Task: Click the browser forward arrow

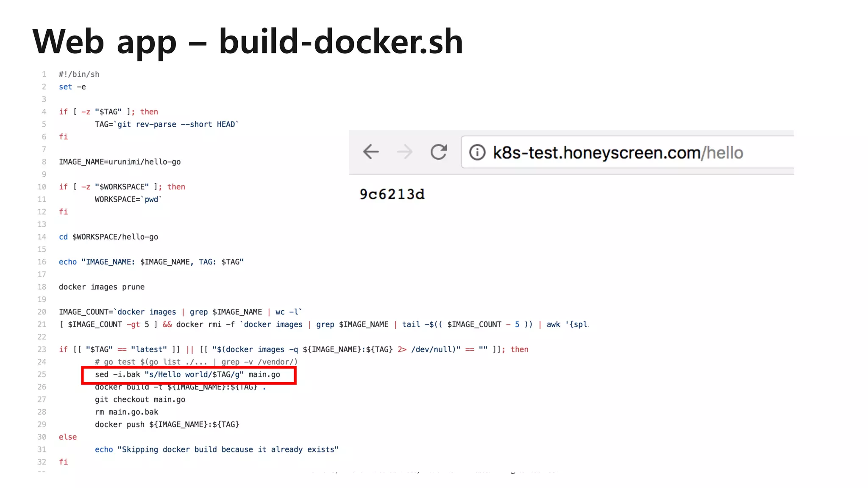Action: [404, 152]
